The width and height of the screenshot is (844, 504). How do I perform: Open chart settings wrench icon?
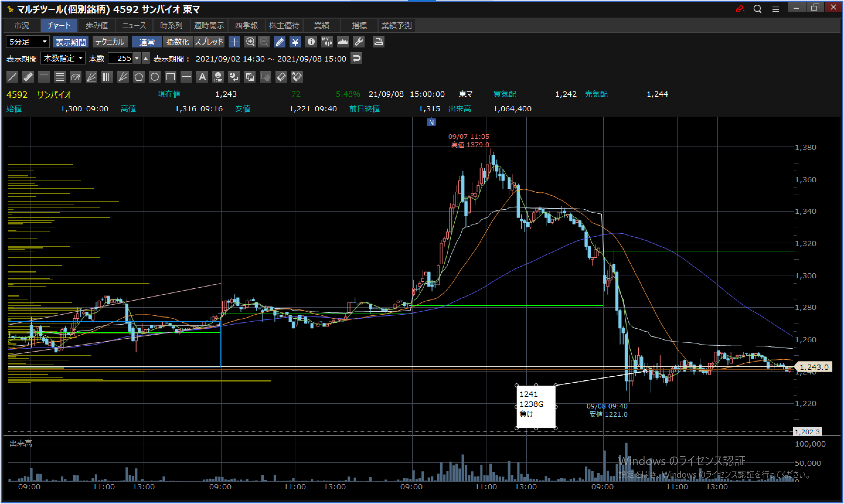point(359,42)
